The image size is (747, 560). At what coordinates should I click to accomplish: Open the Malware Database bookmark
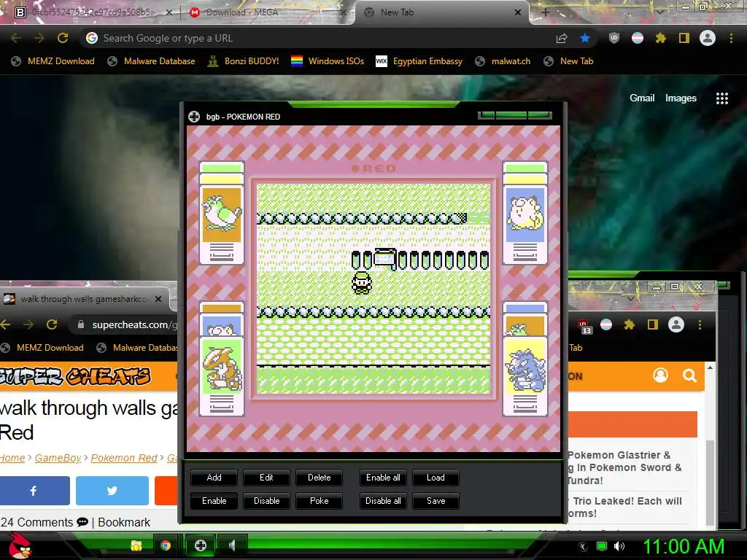[x=151, y=61]
